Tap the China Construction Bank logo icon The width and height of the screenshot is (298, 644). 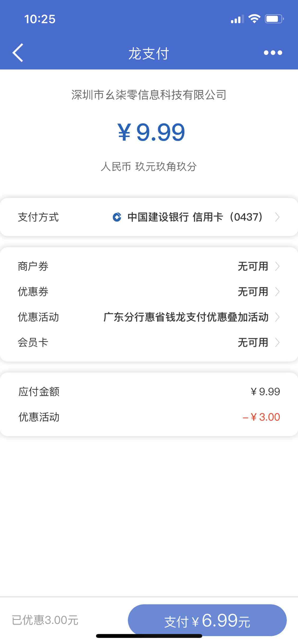117,217
